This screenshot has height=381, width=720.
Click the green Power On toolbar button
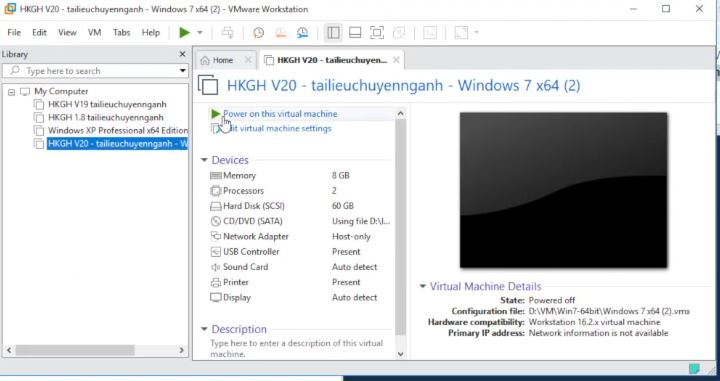(x=185, y=33)
